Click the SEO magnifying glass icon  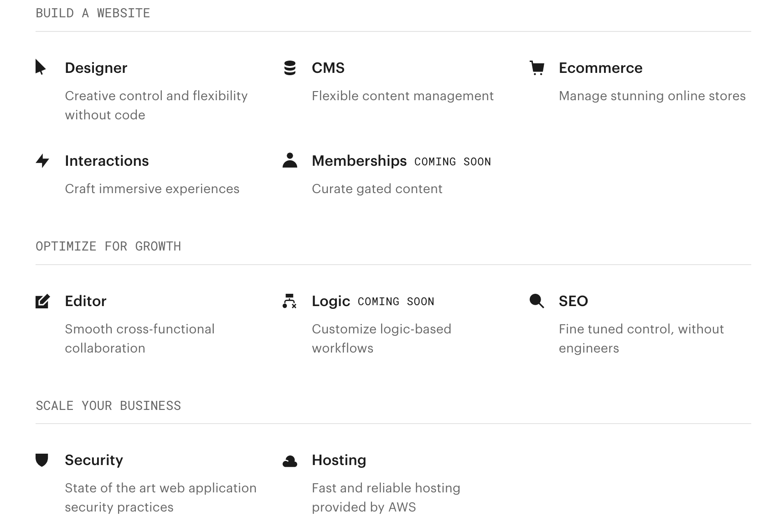click(x=537, y=301)
